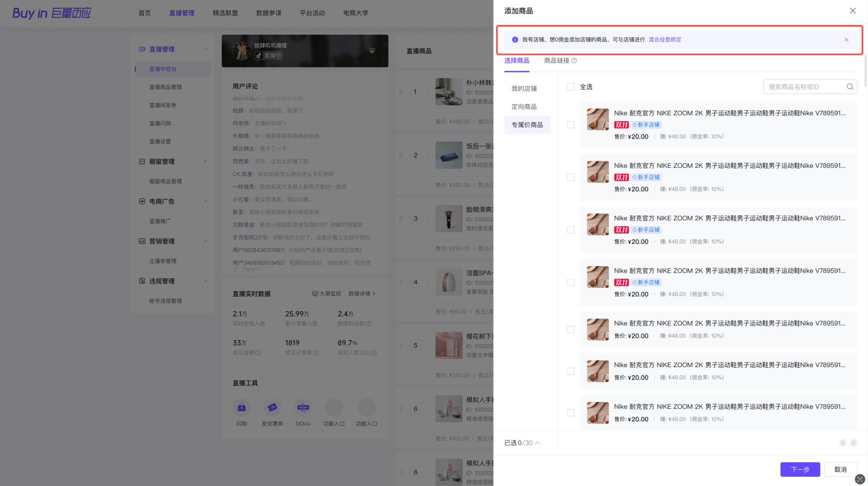Image resolution: width=868 pixels, height=486 pixels.
Task: Tick the 全选 select-all checkbox
Action: click(x=571, y=87)
